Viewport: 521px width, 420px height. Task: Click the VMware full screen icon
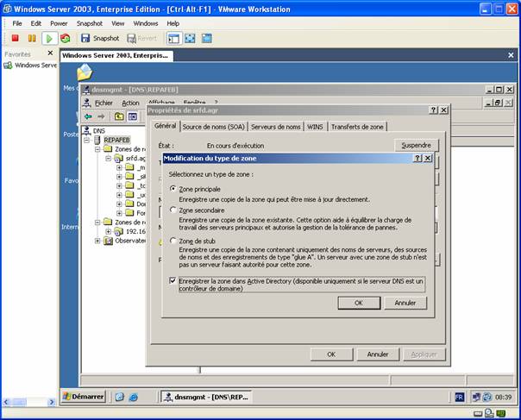[190, 38]
